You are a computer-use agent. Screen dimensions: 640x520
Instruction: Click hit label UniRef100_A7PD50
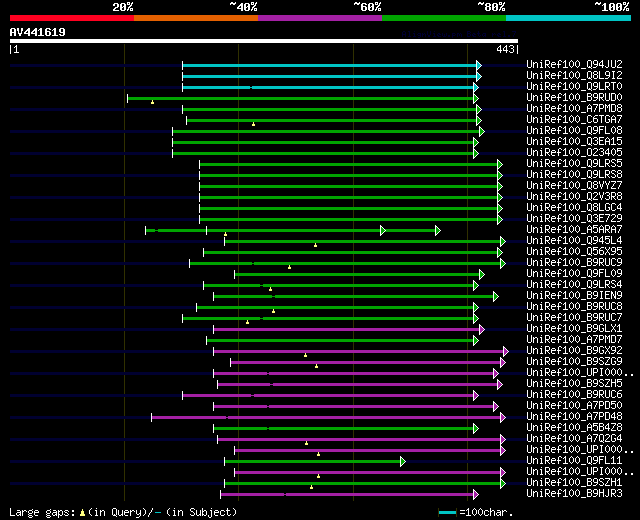pos(574,406)
